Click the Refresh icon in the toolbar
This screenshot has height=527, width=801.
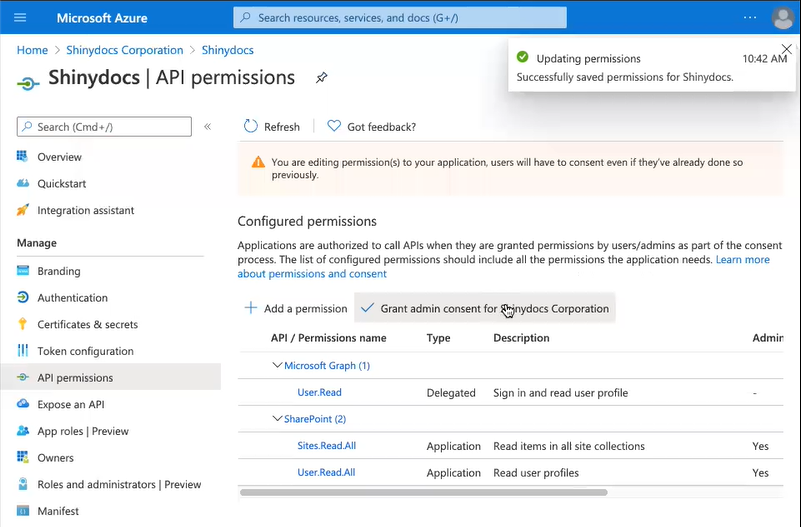251,127
